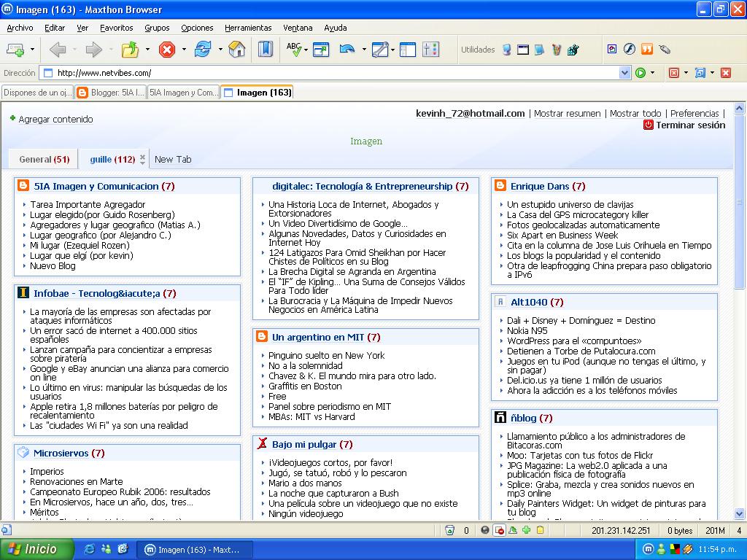Click the Imagen (163) taskbar button
This screenshot has height=560, width=747.
point(194,550)
